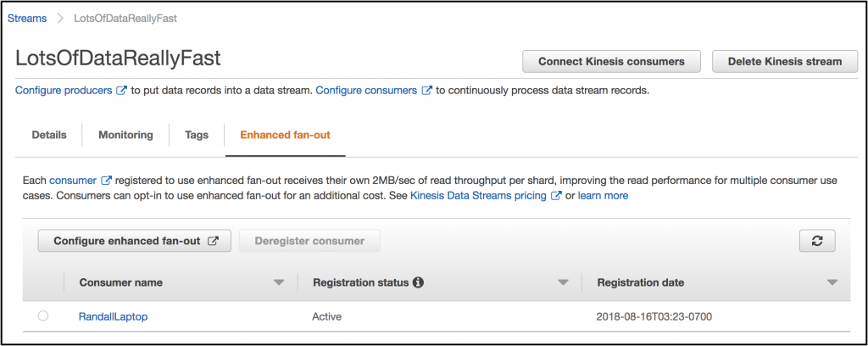Toggle the Registration date sort arrow
The width and height of the screenshot is (868, 346).
832,282
